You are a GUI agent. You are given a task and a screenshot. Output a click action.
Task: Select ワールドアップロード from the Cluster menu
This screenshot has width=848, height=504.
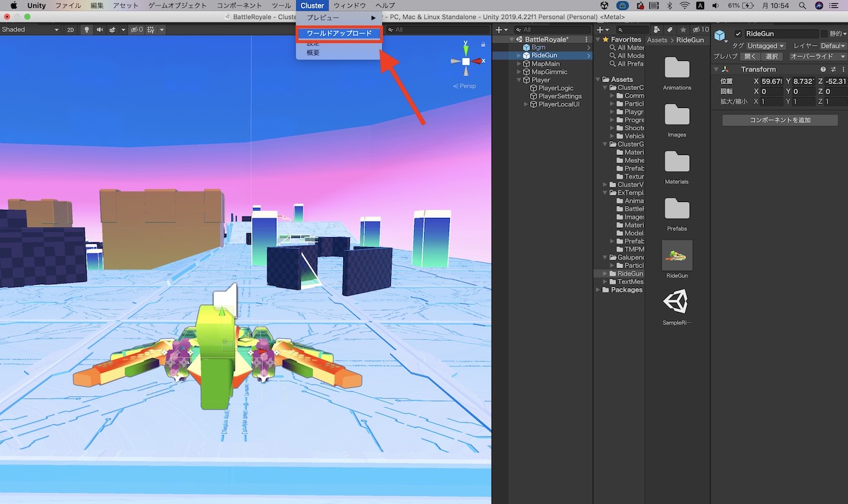pos(339,33)
